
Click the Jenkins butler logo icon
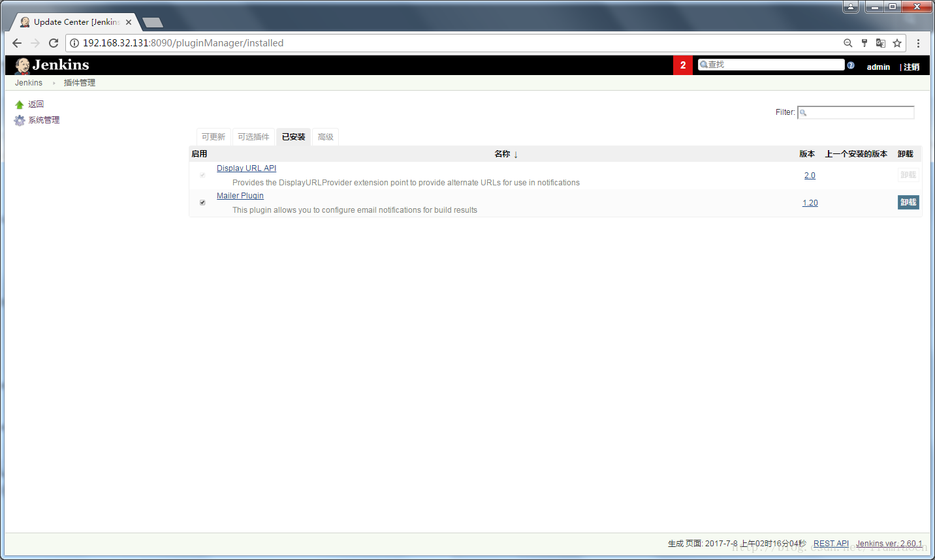(23, 65)
